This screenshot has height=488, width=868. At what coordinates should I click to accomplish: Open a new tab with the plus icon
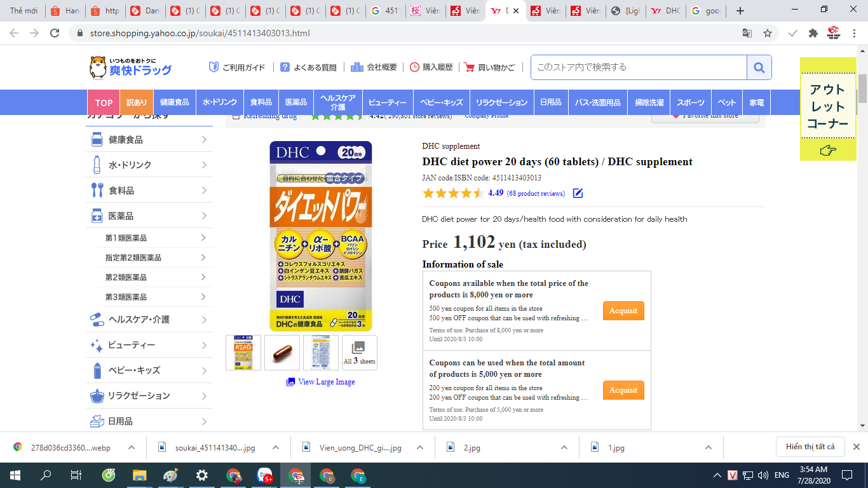740,11
